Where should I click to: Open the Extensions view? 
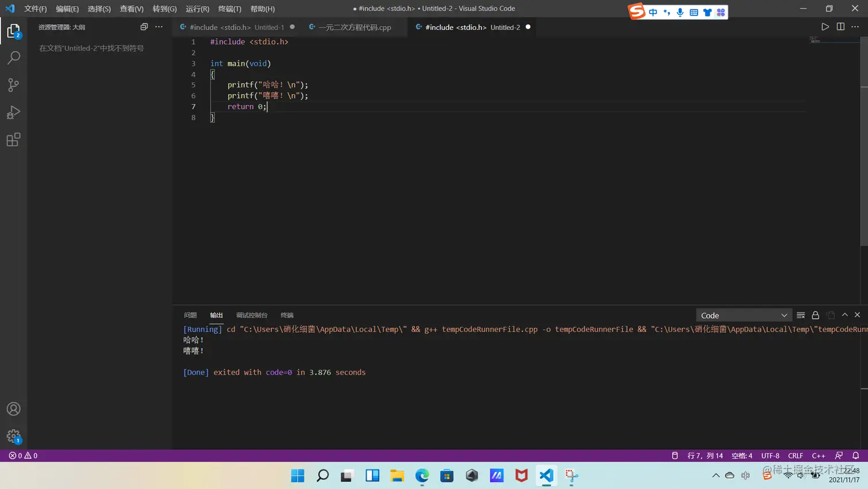coord(13,140)
